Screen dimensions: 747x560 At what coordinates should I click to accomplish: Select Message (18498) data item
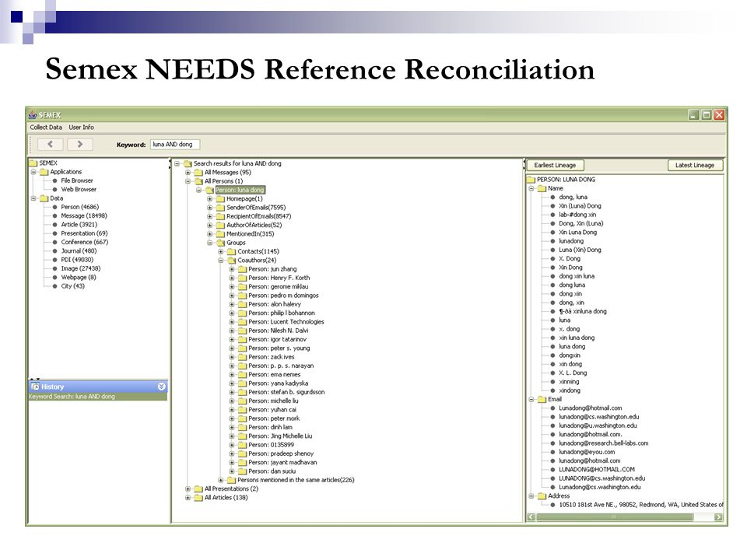coord(84,215)
